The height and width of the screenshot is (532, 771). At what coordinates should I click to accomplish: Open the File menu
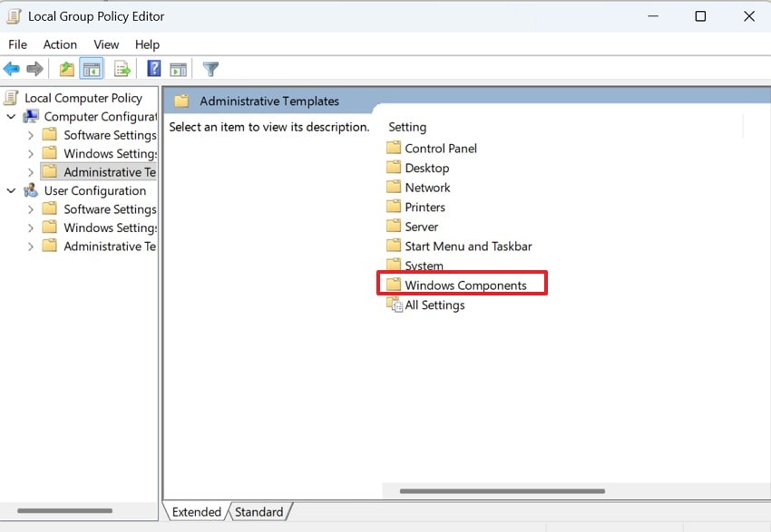click(x=18, y=44)
